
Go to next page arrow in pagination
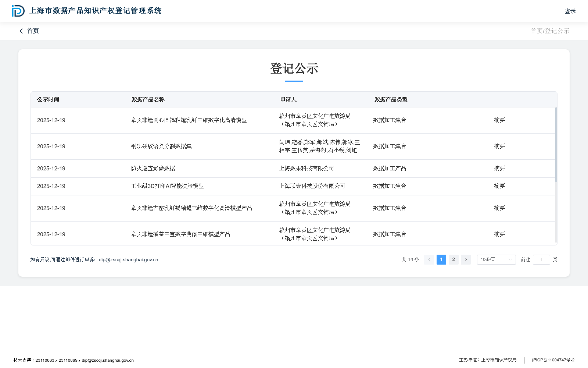(466, 259)
